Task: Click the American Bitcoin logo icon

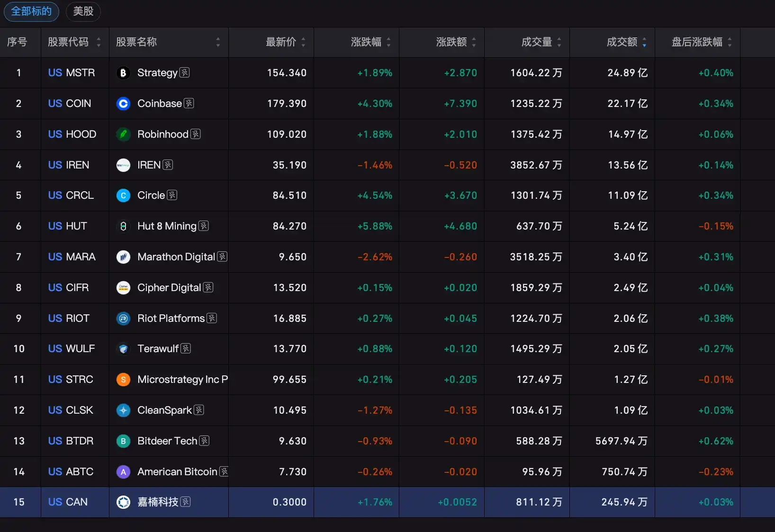Action: (x=123, y=472)
